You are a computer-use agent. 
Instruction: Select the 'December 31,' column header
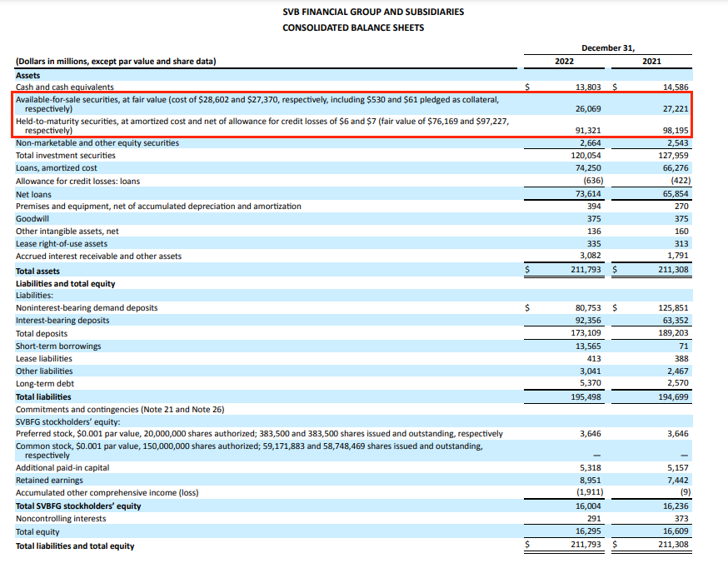point(608,47)
